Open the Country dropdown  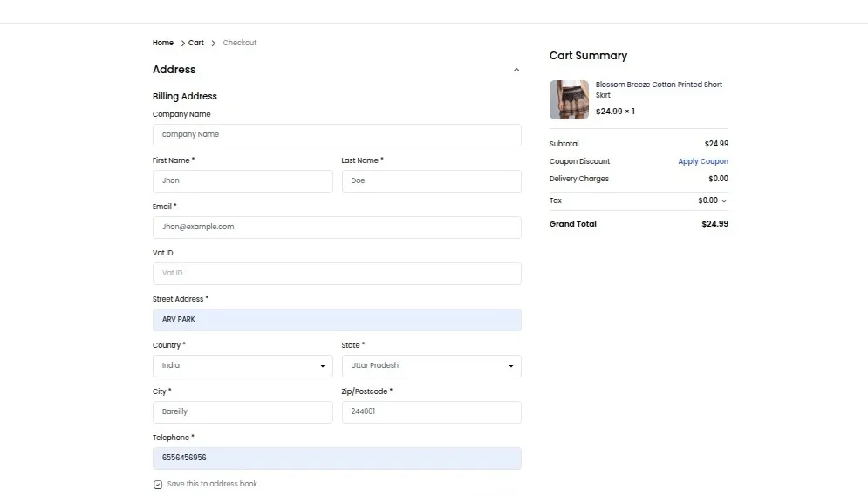[x=243, y=366]
